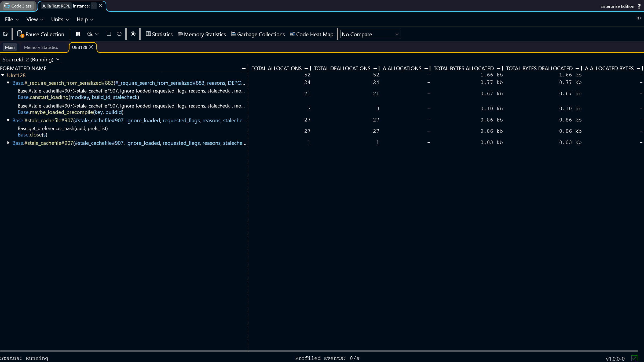Click the reset circular arrow icon
The image size is (644, 362).
click(119, 34)
